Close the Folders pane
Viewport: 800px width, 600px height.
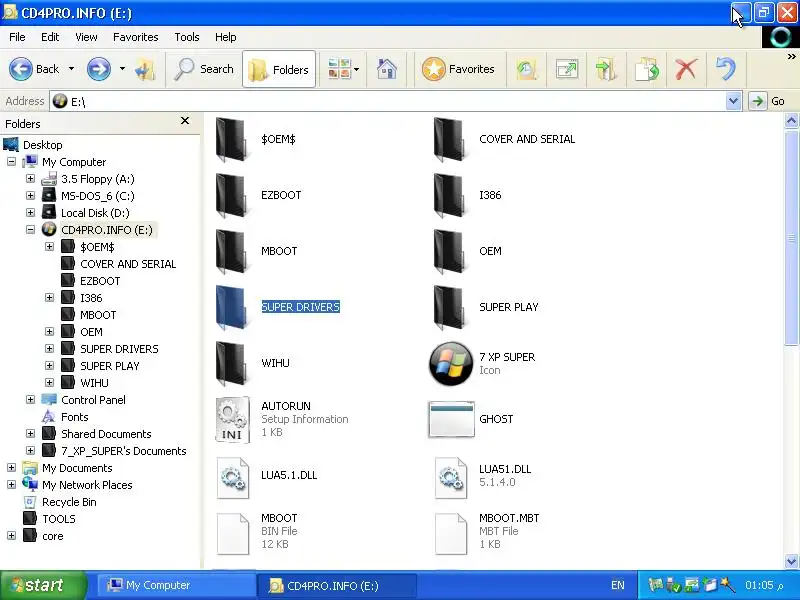coord(185,120)
